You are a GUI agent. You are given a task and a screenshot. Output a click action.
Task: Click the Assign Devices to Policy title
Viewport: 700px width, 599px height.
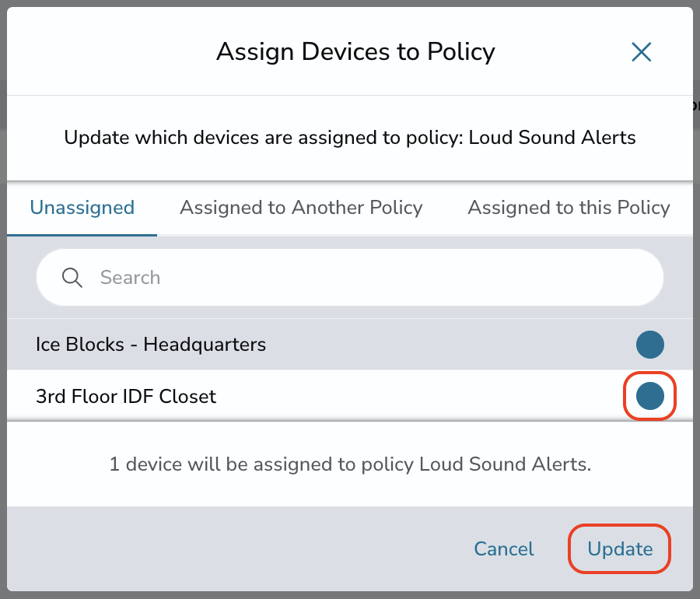point(355,52)
